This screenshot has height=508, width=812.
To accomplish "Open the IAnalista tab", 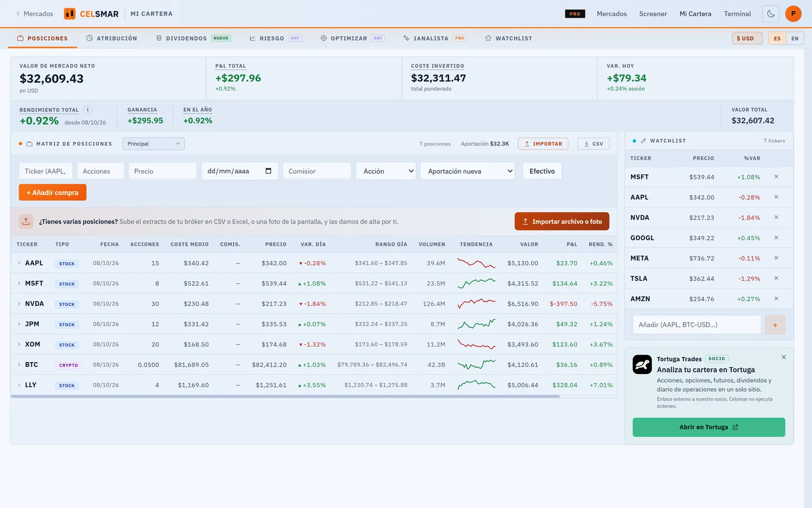I will 434,39.
